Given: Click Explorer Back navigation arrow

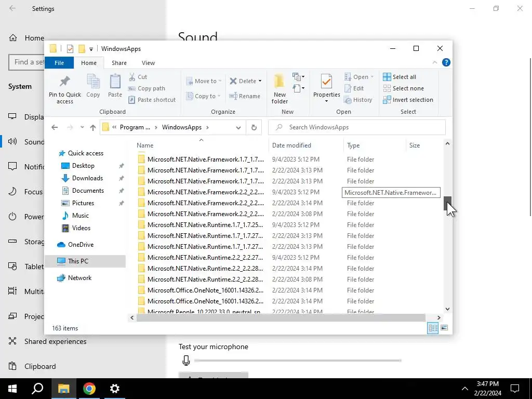Looking at the screenshot, I should coord(55,128).
